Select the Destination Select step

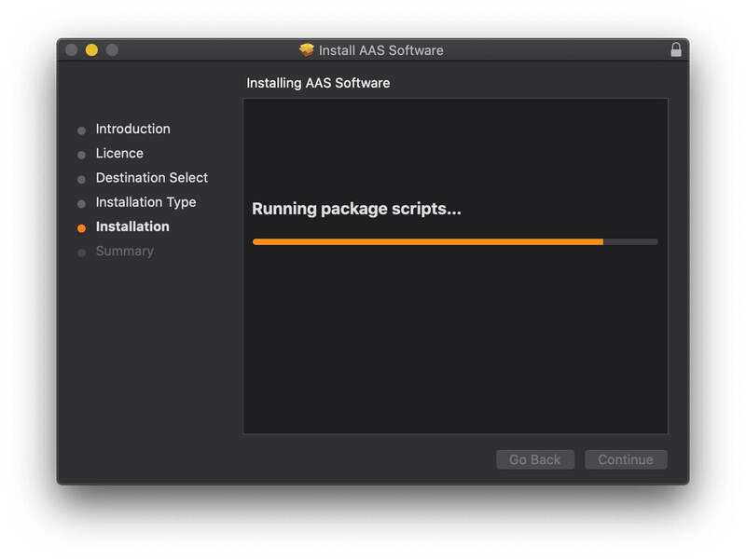coord(151,177)
